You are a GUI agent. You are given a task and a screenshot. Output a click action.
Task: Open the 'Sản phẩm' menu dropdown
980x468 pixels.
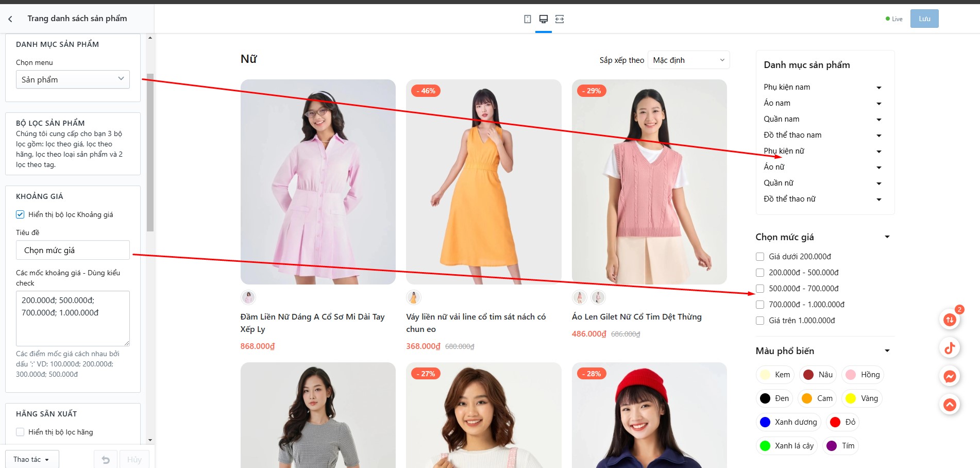pyautogui.click(x=73, y=79)
